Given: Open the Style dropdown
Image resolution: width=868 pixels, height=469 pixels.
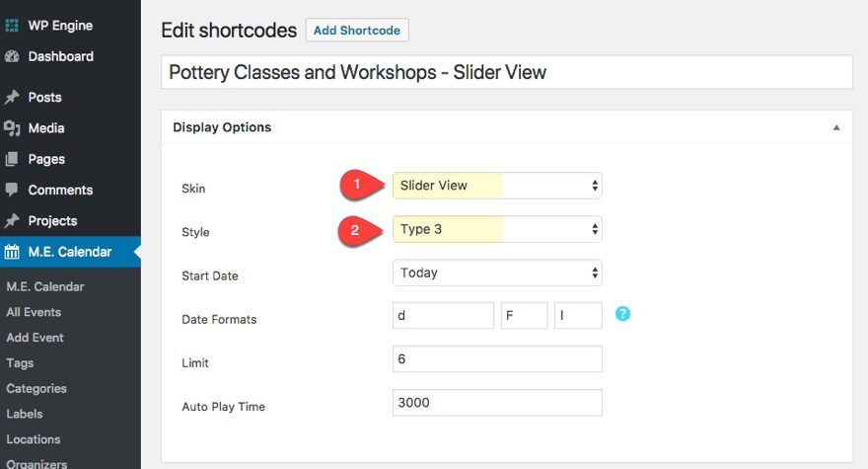Looking at the screenshot, I should (x=497, y=230).
